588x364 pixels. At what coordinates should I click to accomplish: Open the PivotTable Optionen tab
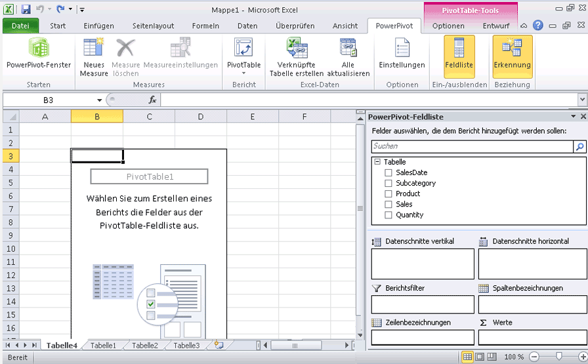[448, 26]
